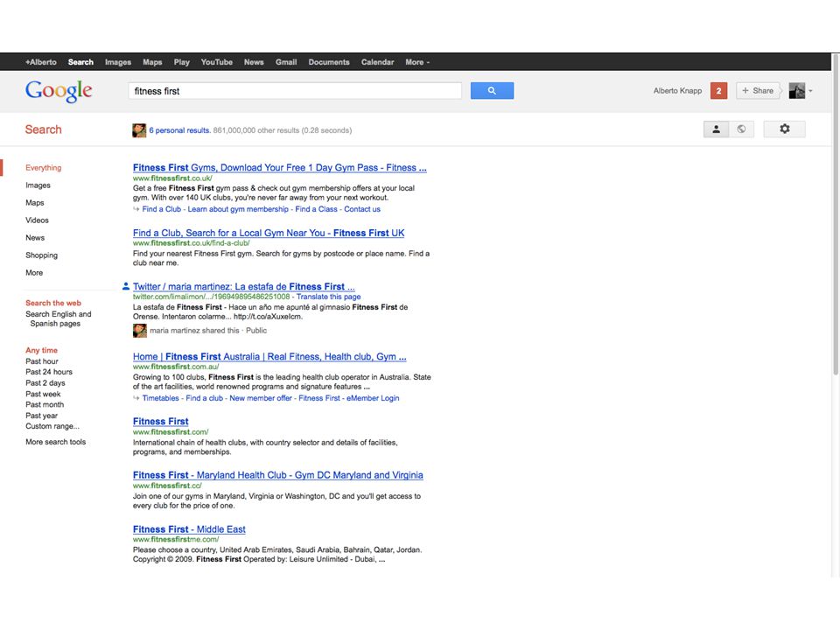Click the Google logo

pyautogui.click(x=59, y=91)
